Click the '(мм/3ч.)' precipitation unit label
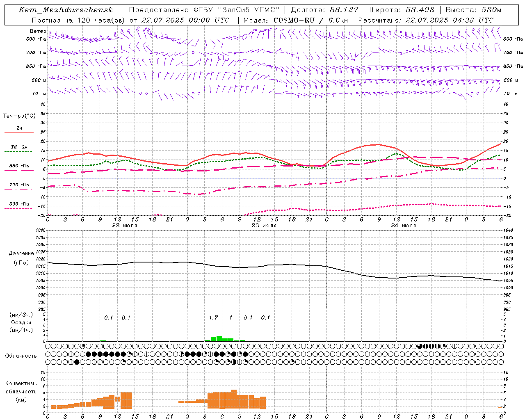525x420 pixels. click(21, 315)
